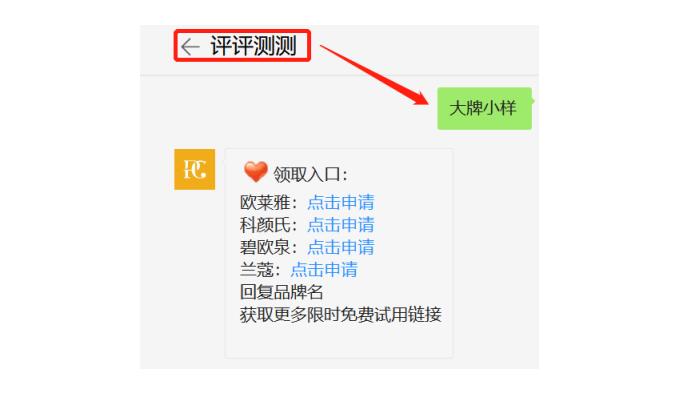Open the 兰蔻 点击申请 link

[324, 270]
